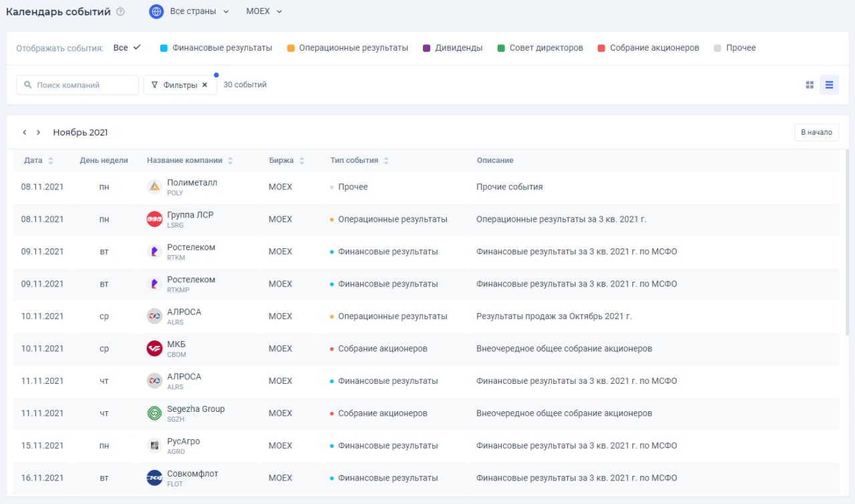Click the RTKMP ticker text

[178, 290]
